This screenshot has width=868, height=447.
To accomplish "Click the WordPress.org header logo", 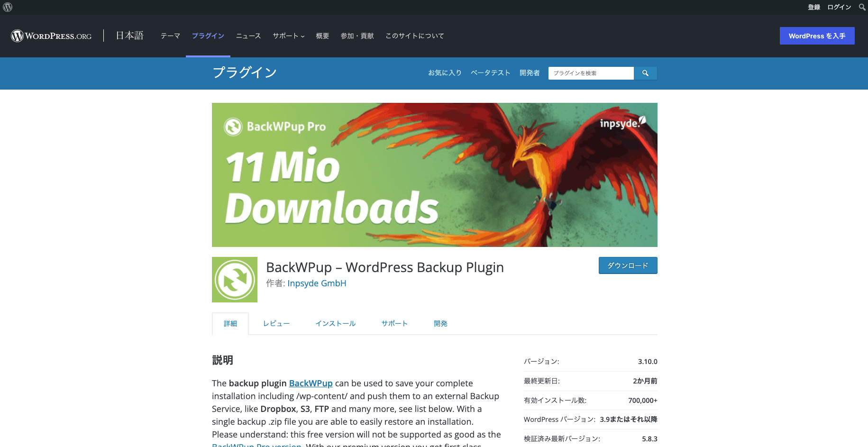I will coord(51,36).
